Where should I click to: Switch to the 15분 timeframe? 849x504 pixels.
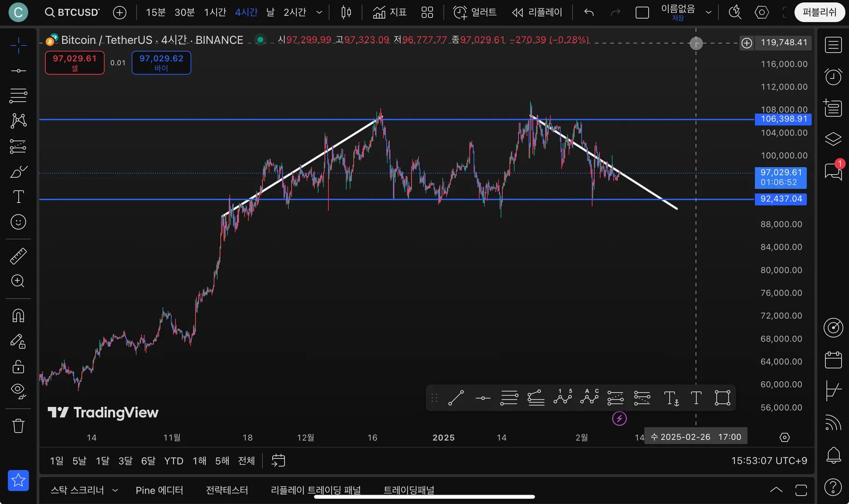pyautogui.click(x=156, y=13)
